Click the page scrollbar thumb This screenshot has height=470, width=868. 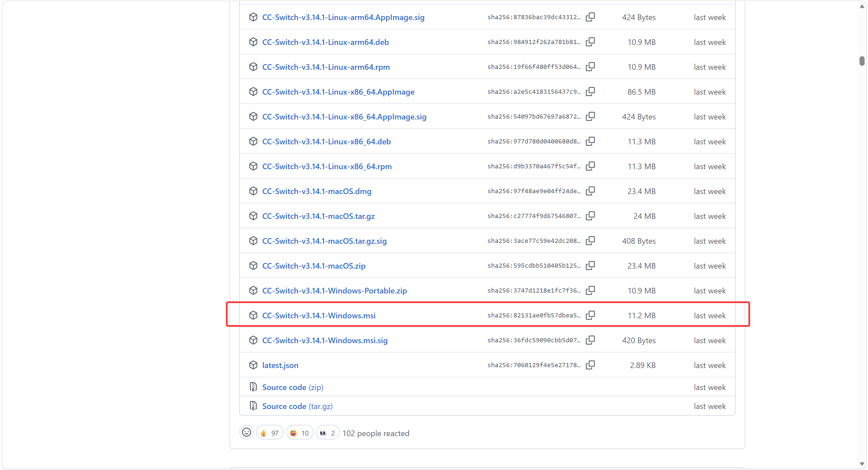coord(862,61)
